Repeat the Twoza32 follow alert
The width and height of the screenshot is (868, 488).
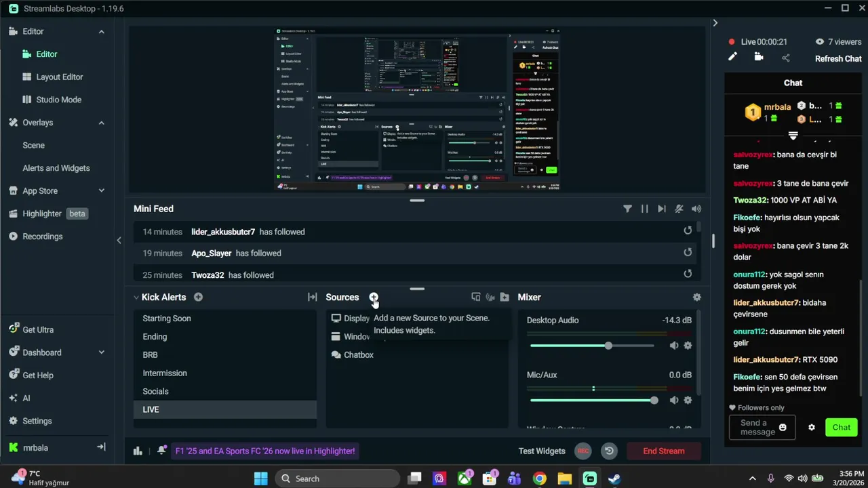pos(688,274)
